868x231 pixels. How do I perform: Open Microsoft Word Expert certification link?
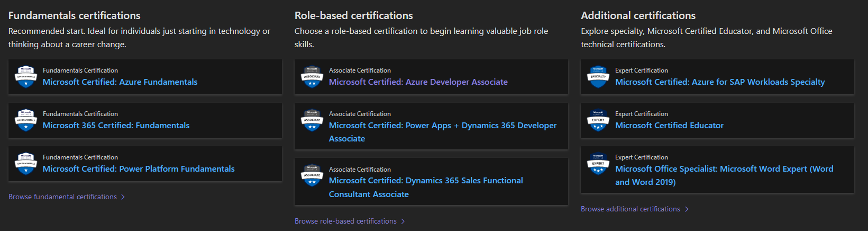pos(724,175)
